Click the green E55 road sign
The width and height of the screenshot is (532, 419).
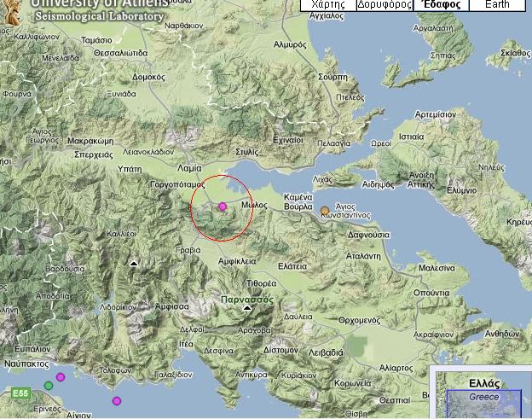[x=20, y=393]
